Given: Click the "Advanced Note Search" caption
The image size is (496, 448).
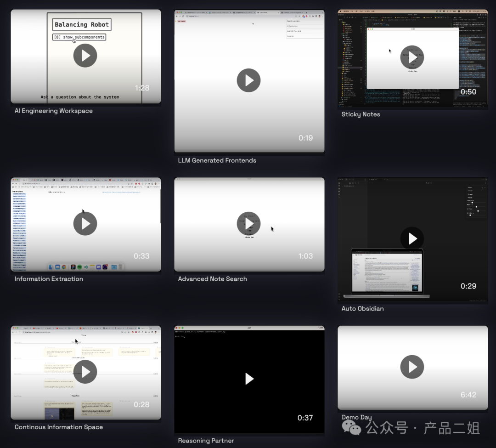Looking at the screenshot, I should coord(212,279).
